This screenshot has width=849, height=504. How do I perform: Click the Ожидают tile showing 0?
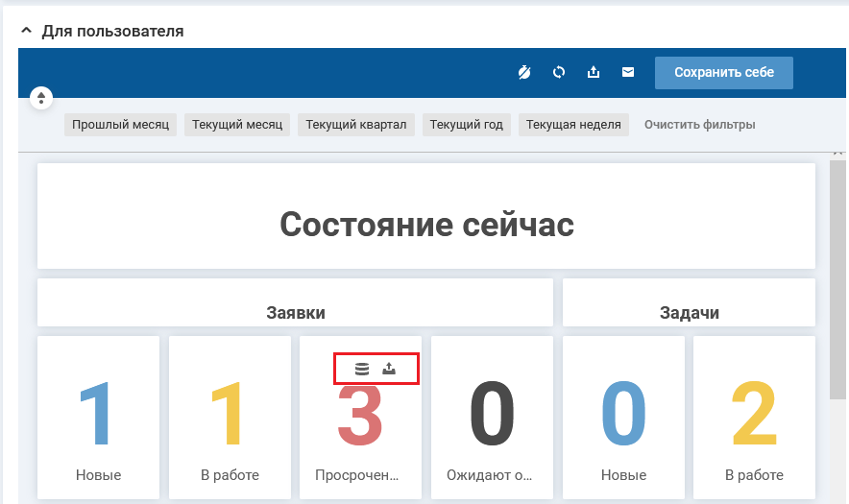(x=492, y=417)
